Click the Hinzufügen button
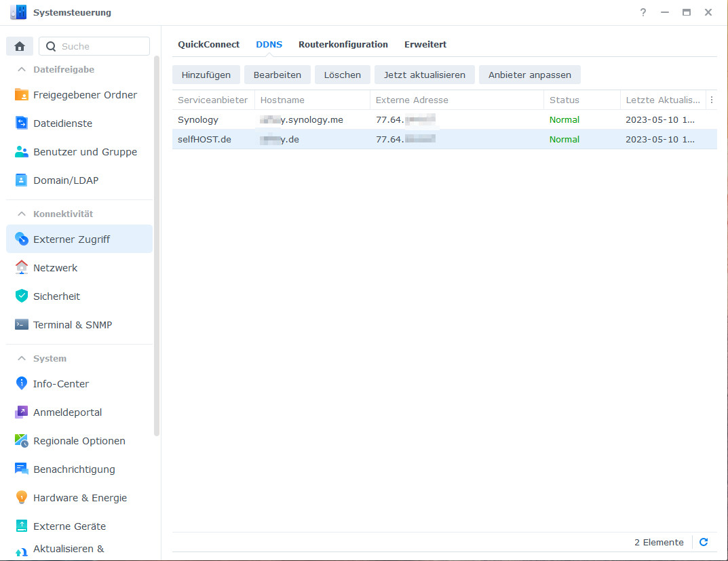This screenshot has width=728, height=561. pyautogui.click(x=206, y=75)
